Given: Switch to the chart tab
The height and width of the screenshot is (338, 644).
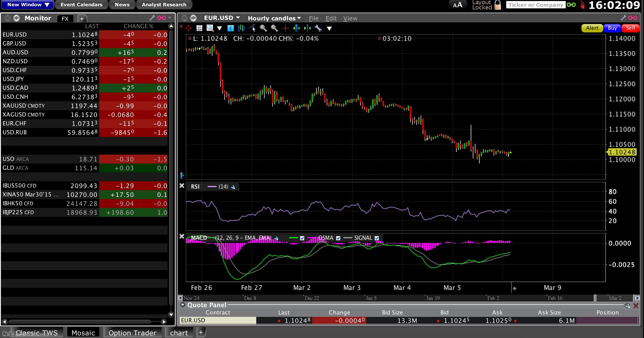Looking at the screenshot, I should [x=179, y=333].
